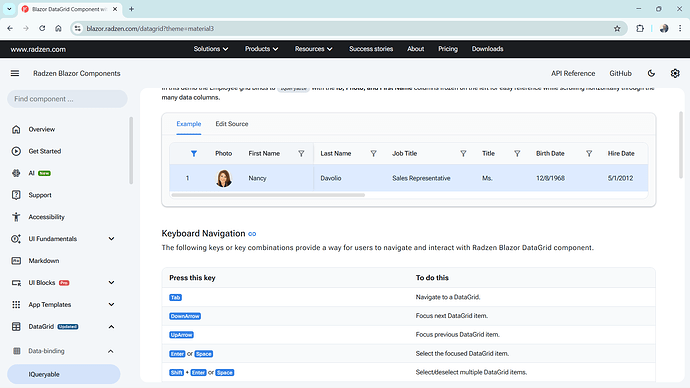Click the UI Fundamentals icon
This screenshot has width=690, height=388.
(x=16, y=239)
